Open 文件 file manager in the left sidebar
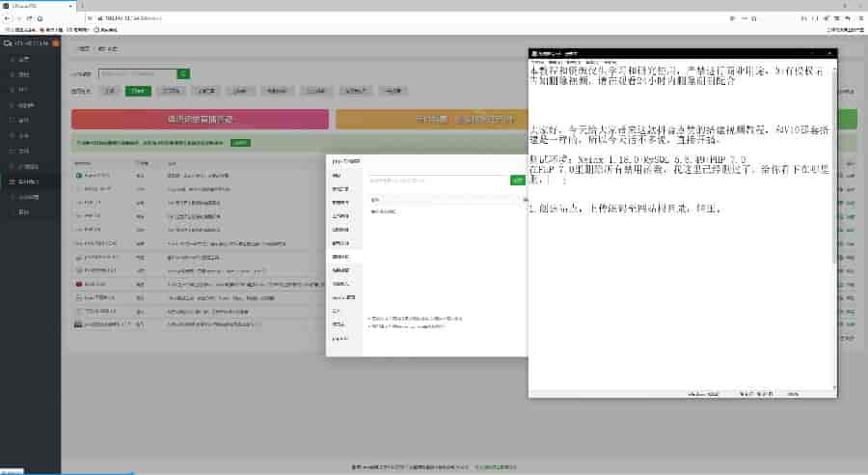The width and height of the screenshot is (868, 475). (x=23, y=151)
